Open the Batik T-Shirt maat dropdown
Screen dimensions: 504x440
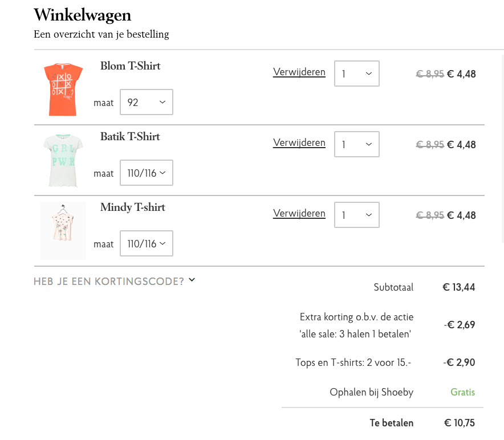[147, 173]
